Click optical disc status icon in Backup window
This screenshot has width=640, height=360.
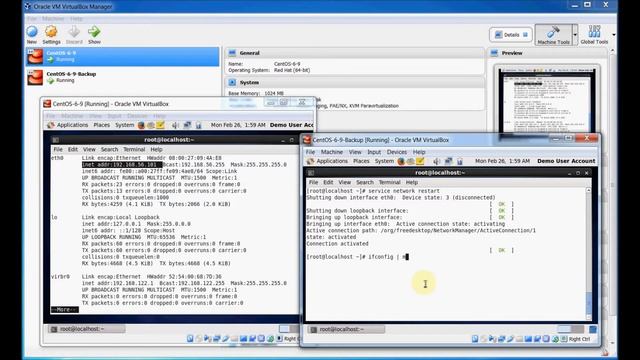(x=484, y=339)
